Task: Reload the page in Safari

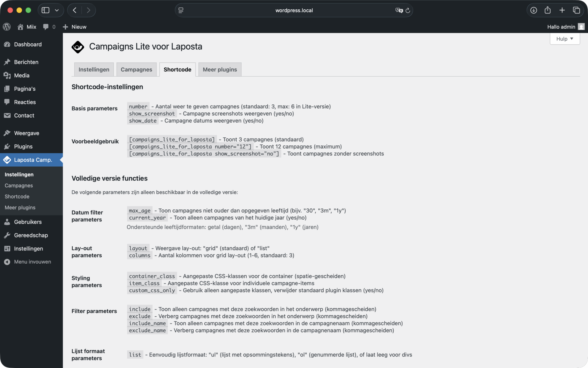Action: [x=408, y=10]
